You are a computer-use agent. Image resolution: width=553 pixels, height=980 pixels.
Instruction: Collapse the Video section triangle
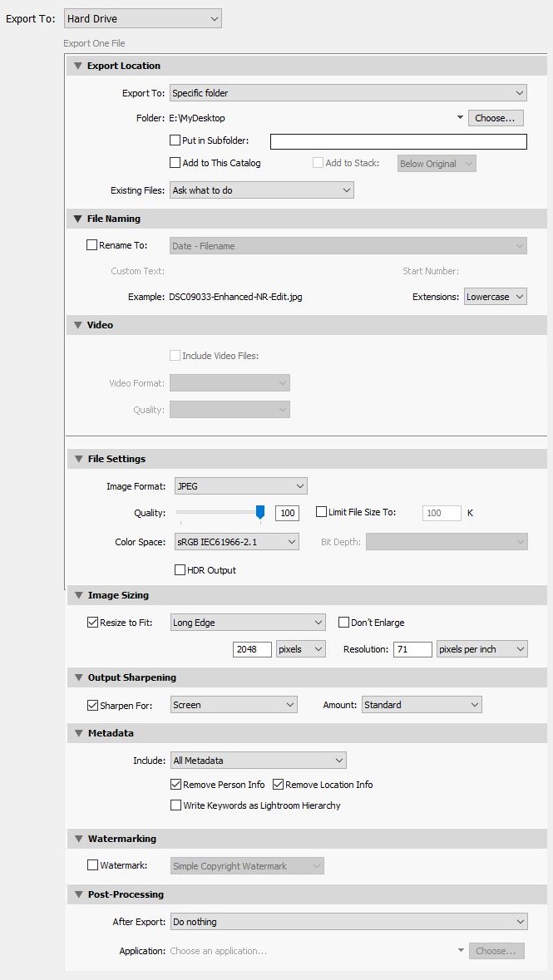[x=78, y=325]
